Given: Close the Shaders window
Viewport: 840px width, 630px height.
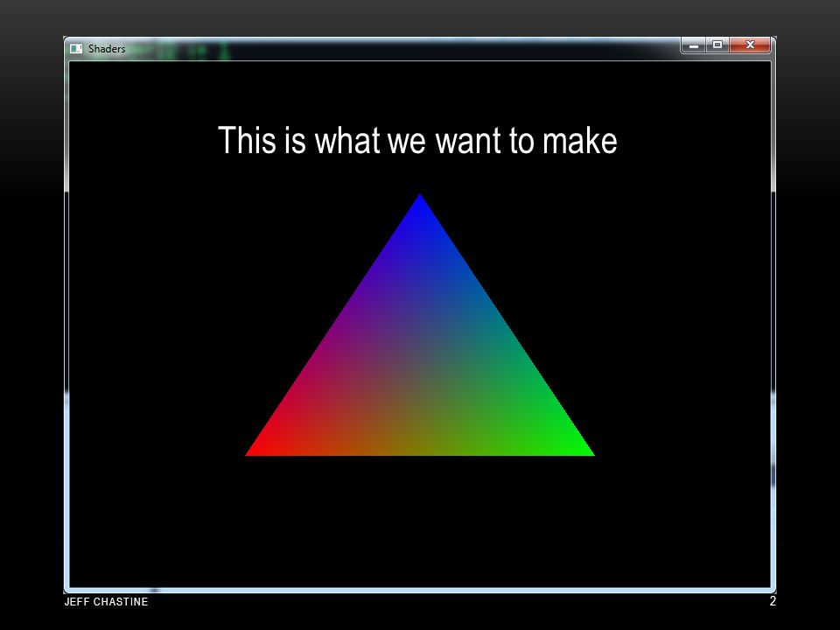Looking at the screenshot, I should click(750, 45).
